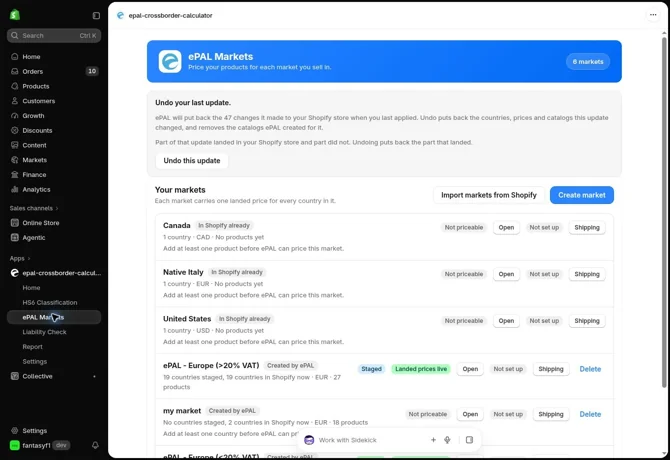Open the United States market

pos(506,321)
